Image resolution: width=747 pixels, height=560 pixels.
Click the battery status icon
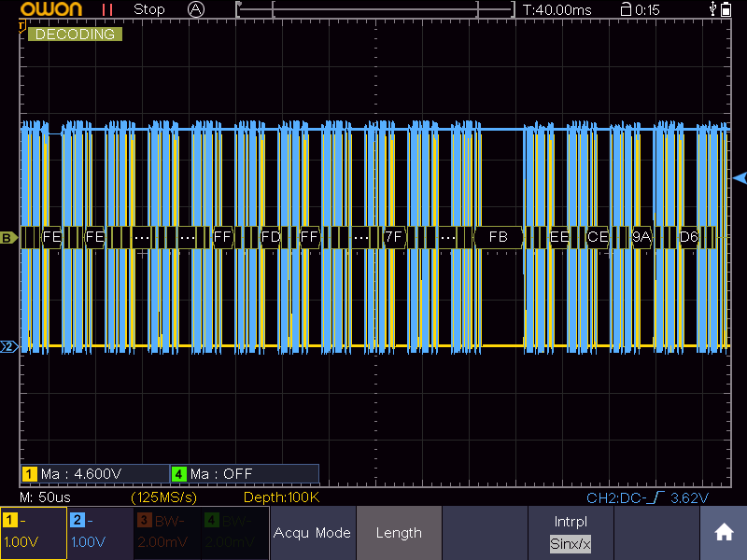726,9
